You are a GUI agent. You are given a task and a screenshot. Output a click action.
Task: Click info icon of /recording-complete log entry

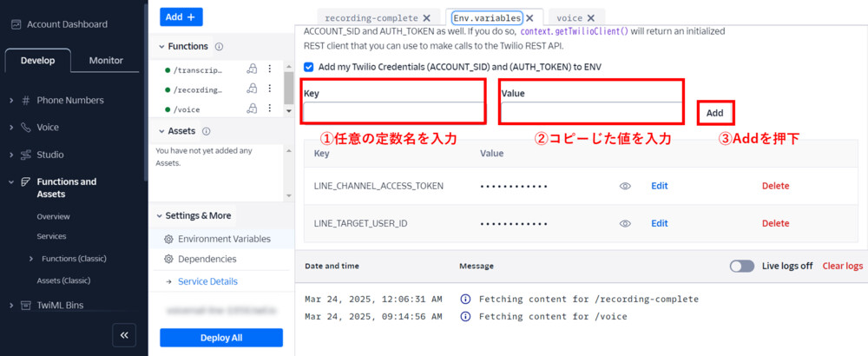[465, 300]
